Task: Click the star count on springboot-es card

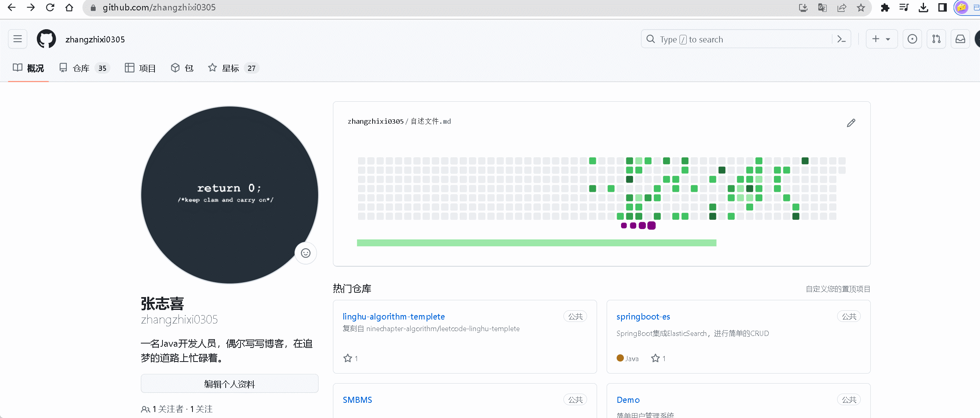Action: coord(659,358)
